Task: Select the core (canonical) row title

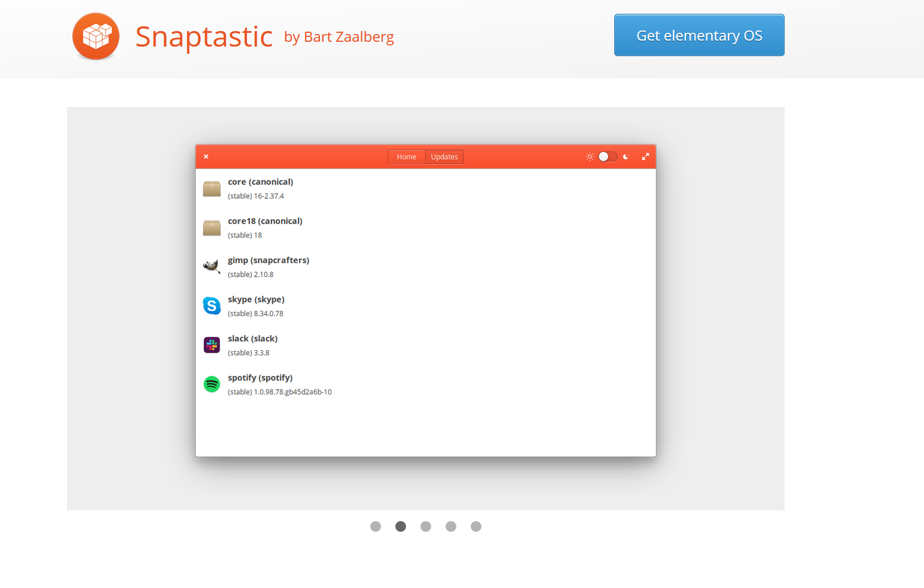Action: 260,182
